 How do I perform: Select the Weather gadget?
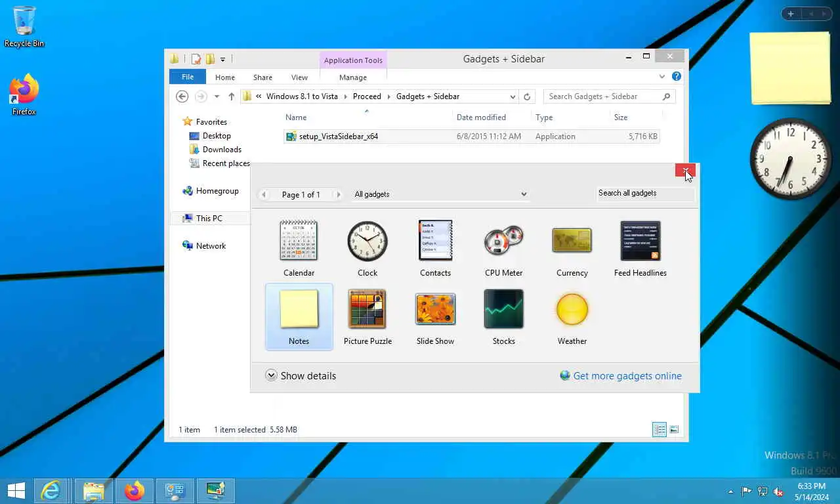pyautogui.click(x=572, y=317)
